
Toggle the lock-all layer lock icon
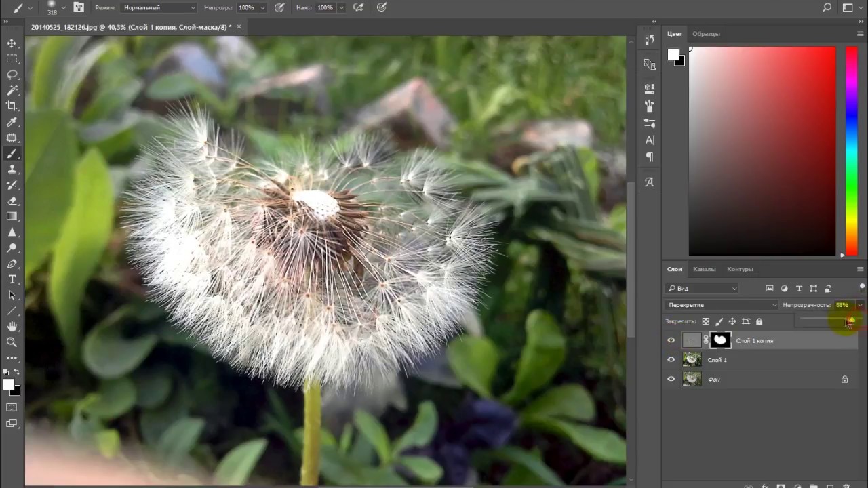(759, 322)
